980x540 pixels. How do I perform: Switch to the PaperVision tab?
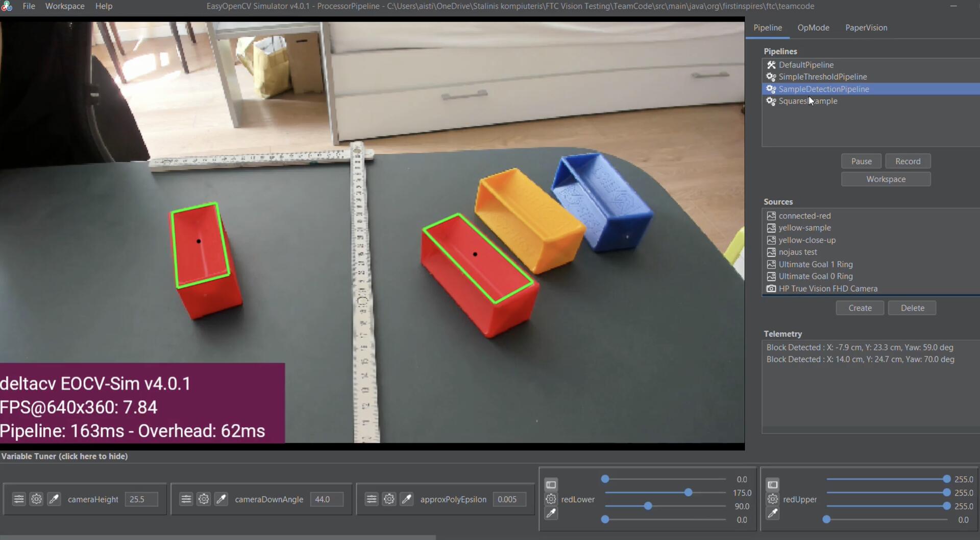(x=866, y=28)
